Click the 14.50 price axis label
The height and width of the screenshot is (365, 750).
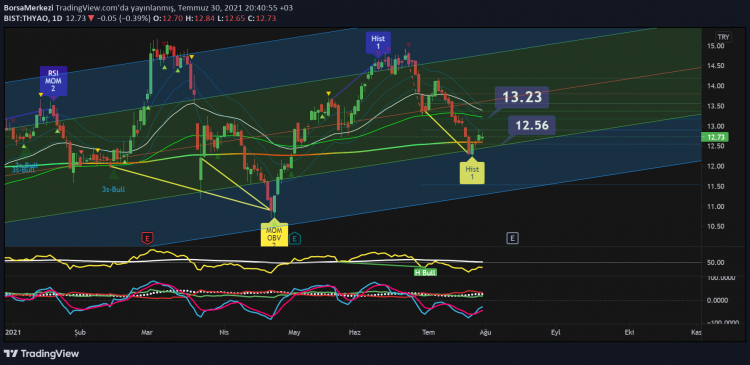(715, 66)
